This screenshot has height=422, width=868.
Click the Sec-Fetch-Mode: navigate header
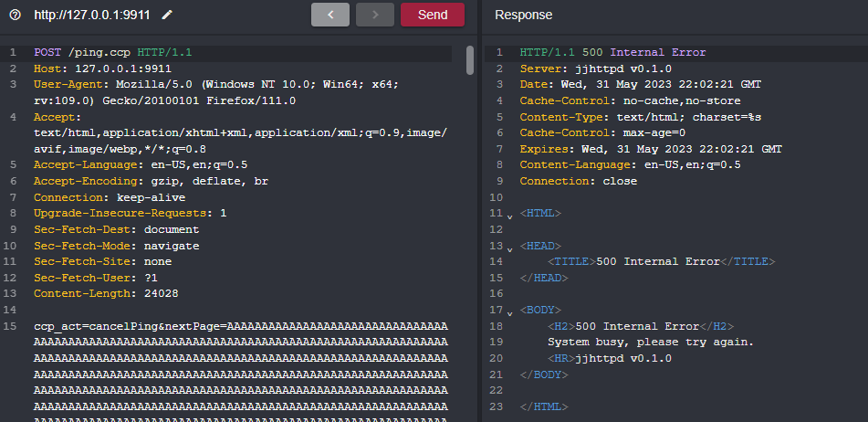pos(116,246)
